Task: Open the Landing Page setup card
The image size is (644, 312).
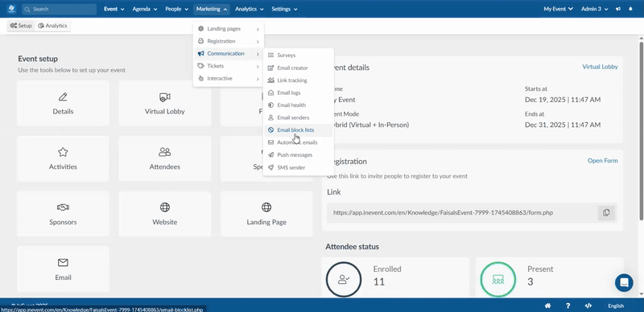Action: pos(266,214)
